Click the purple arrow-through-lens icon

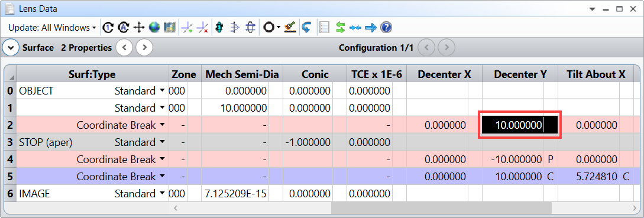click(235, 28)
